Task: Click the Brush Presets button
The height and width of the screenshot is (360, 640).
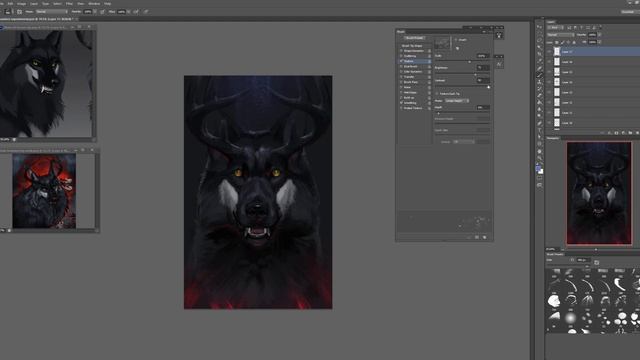Action: [x=414, y=38]
